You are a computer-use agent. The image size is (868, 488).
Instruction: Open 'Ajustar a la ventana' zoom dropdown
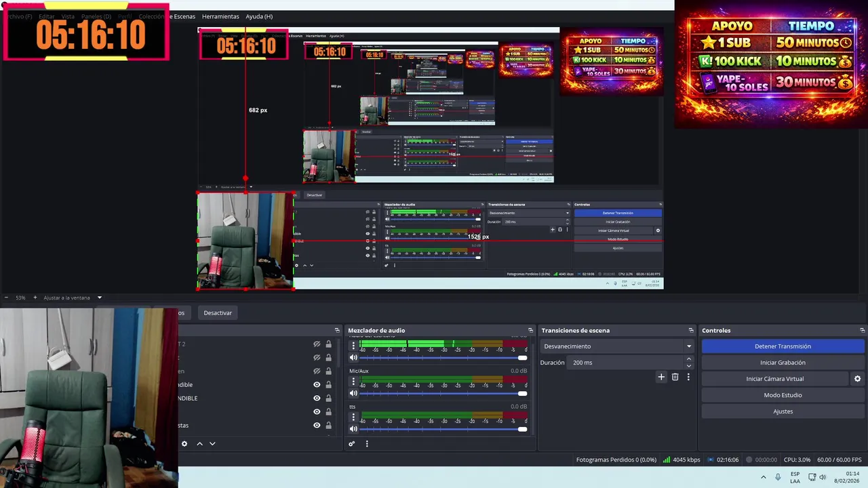tap(73, 298)
